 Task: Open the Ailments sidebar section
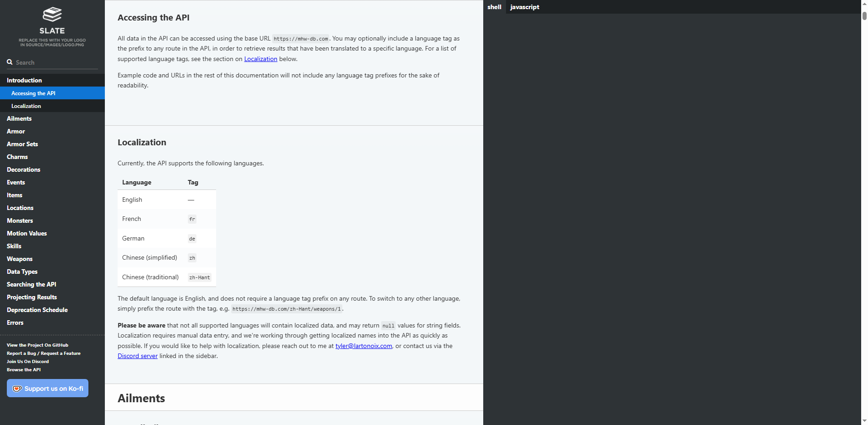point(52,118)
